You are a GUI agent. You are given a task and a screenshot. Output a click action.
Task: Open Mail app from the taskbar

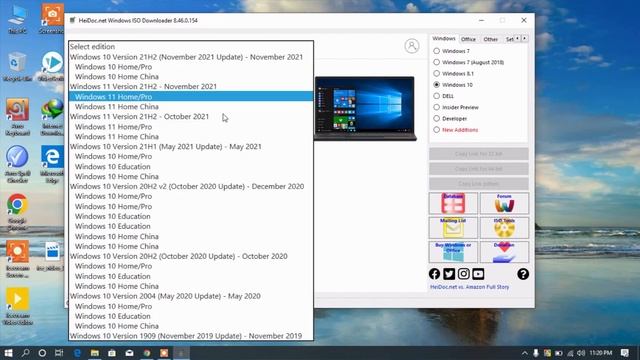(x=129, y=353)
